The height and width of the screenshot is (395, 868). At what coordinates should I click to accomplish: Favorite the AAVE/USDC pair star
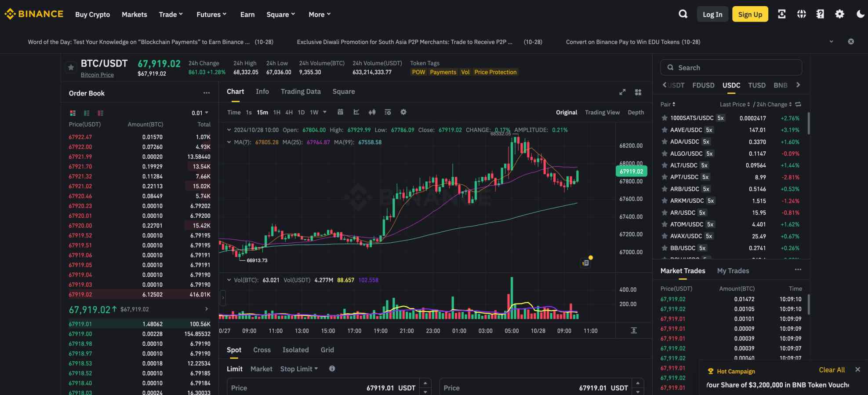665,130
